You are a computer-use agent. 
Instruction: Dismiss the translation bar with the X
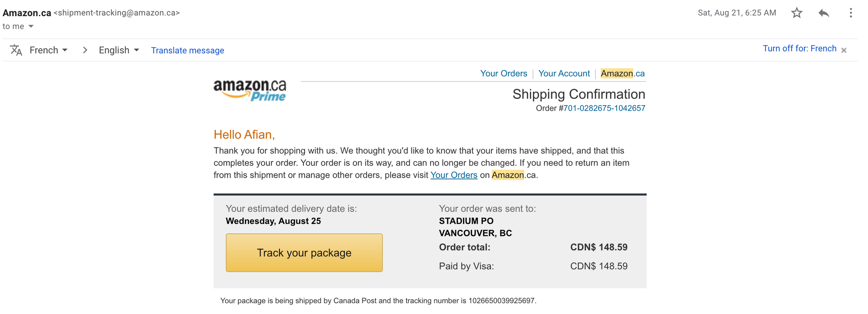click(844, 50)
